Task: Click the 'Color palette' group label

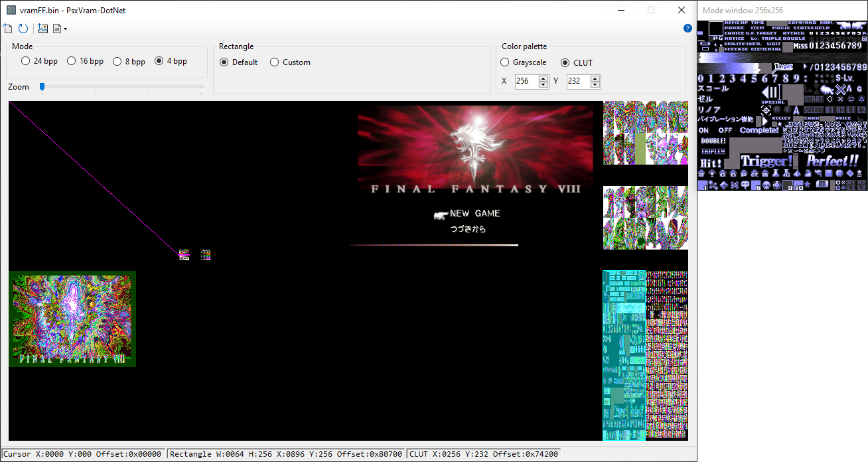Action: (x=524, y=46)
